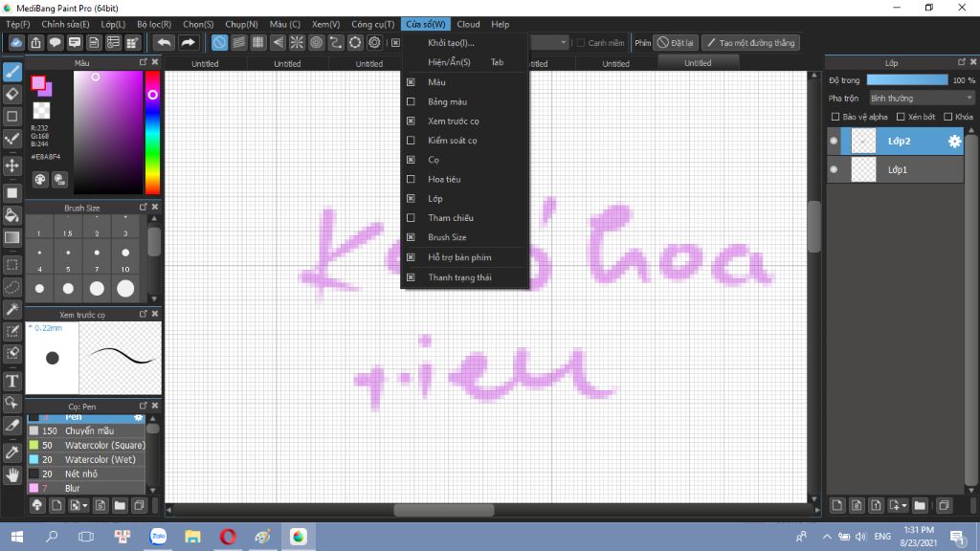
Task: Toggle Kiểm soát cọ panel checkbox
Action: [x=411, y=140]
